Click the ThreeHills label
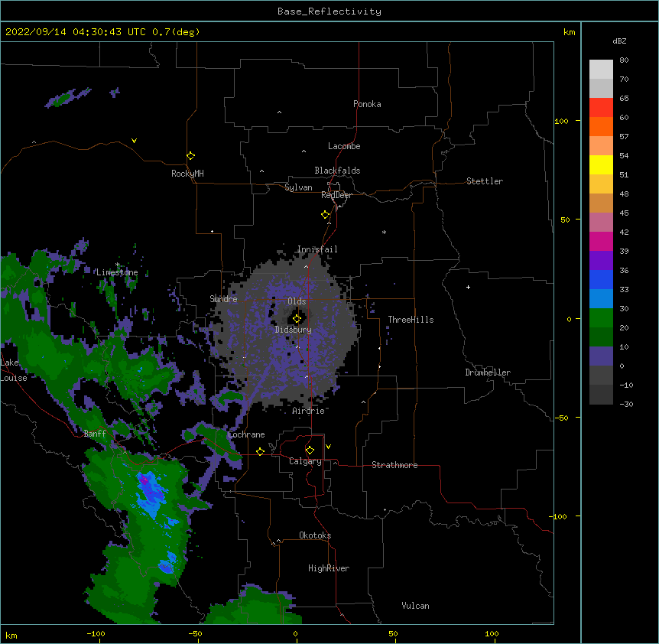The image size is (659, 644). pyautogui.click(x=411, y=320)
